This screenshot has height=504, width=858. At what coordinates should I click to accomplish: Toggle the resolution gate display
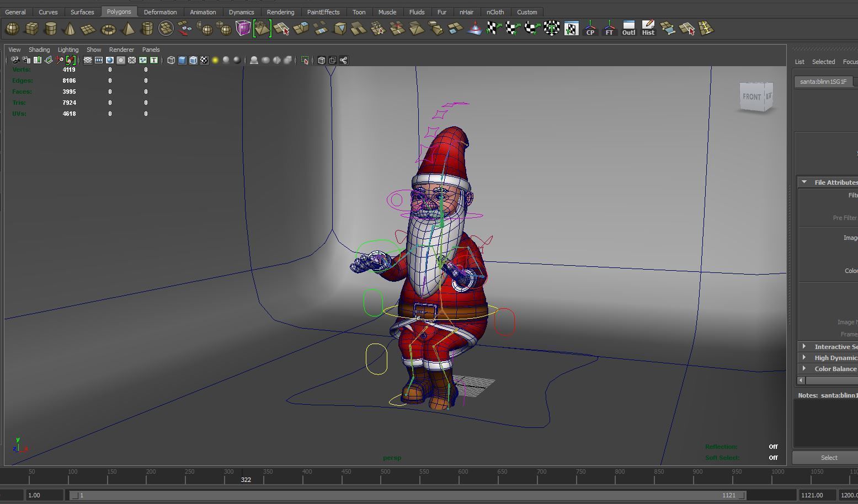click(110, 60)
